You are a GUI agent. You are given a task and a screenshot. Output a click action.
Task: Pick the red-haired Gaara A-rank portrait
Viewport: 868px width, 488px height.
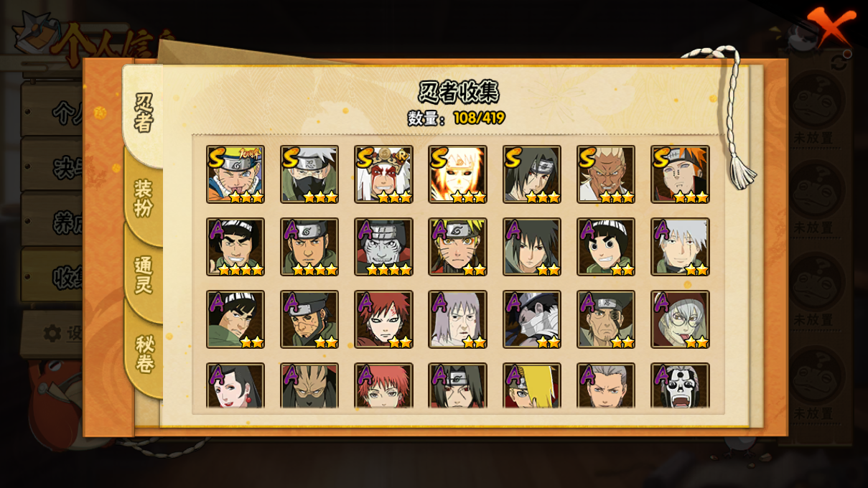(383, 319)
